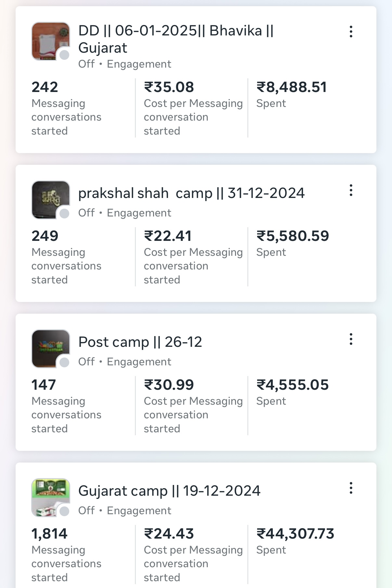Tap the grey status dot on prakshal shah camp

point(64,214)
